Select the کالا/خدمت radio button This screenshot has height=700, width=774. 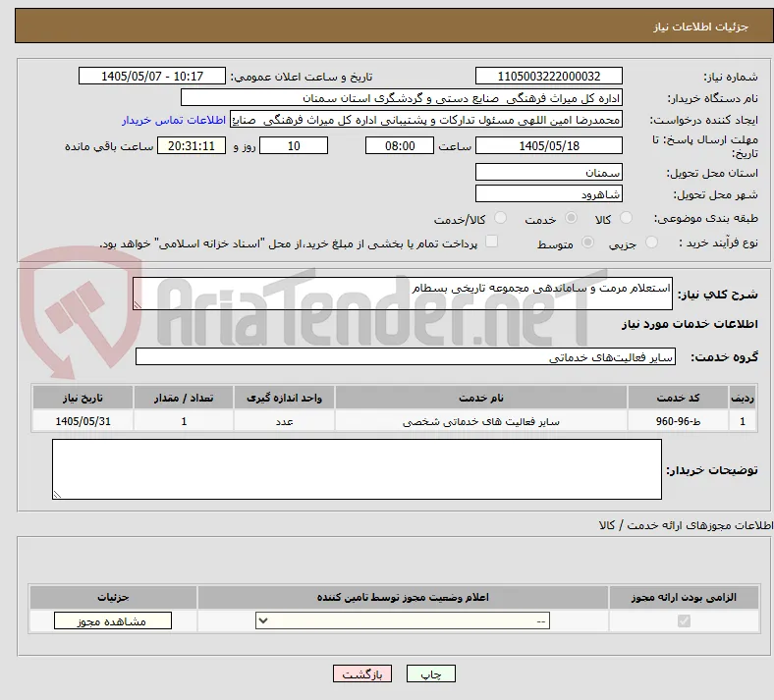point(500,218)
